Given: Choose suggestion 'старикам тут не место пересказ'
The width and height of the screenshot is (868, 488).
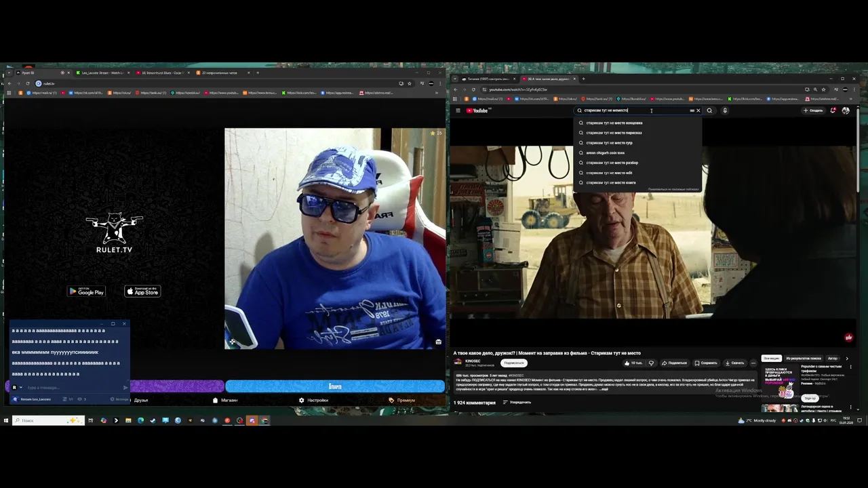Looking at the screenshot, I should pos(637,133).
